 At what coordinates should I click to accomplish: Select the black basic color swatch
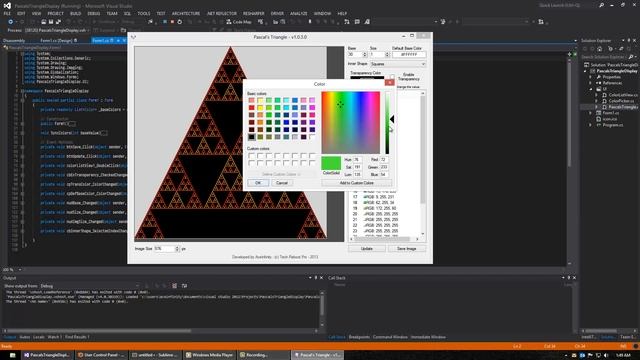point(251,137)
